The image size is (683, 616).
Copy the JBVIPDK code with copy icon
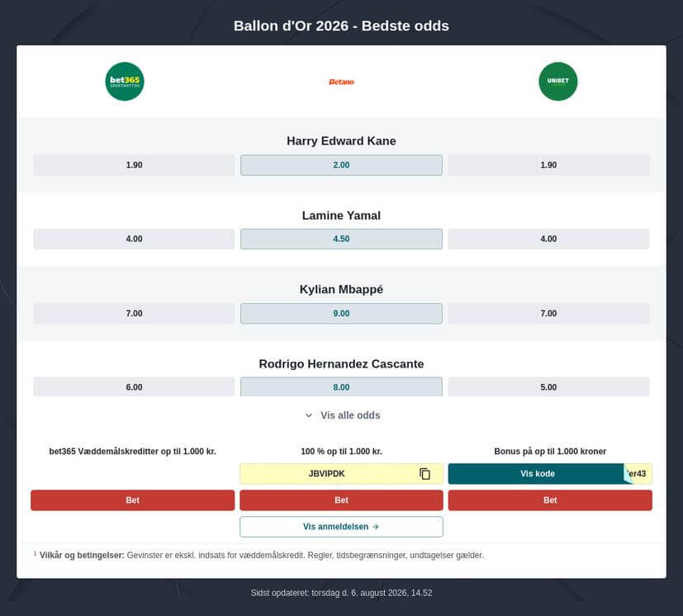click(x=425, y=473)
